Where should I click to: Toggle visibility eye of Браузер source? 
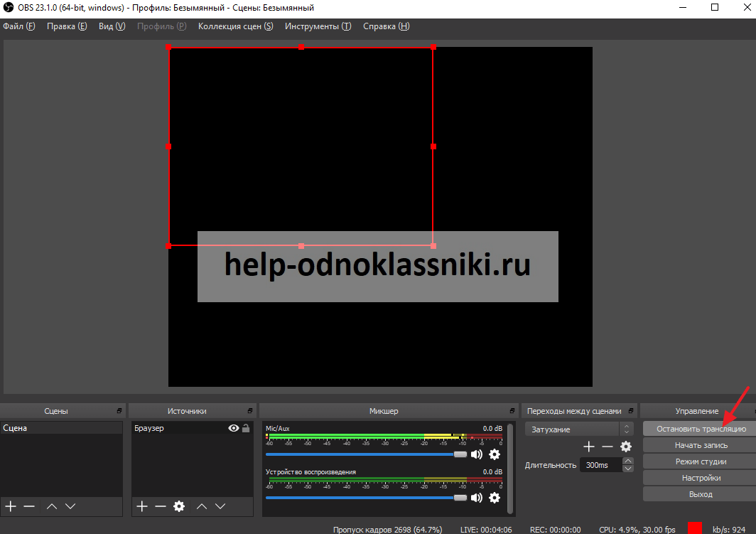[x=233, y=428]
